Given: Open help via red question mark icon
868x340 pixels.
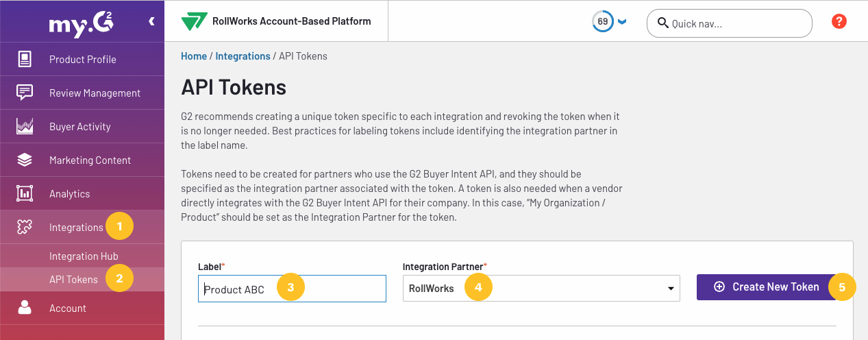Looking at the screenshot, I should 839,21.
